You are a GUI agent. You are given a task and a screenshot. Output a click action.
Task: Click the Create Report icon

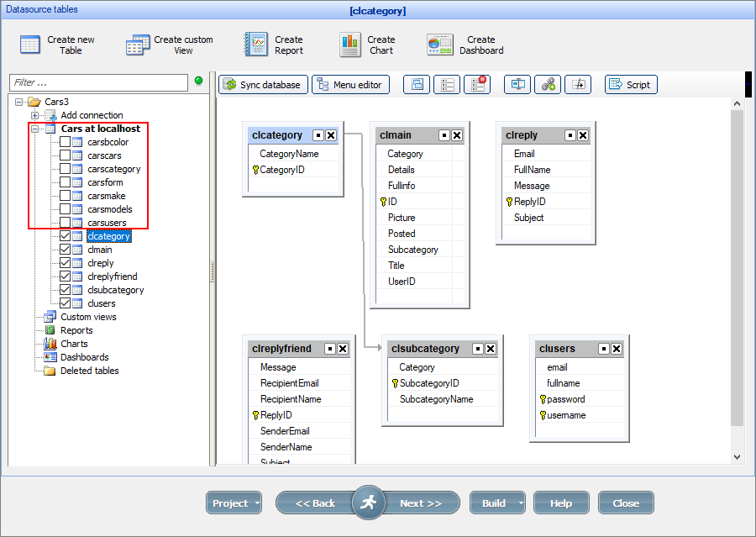[x=255, y=45]
